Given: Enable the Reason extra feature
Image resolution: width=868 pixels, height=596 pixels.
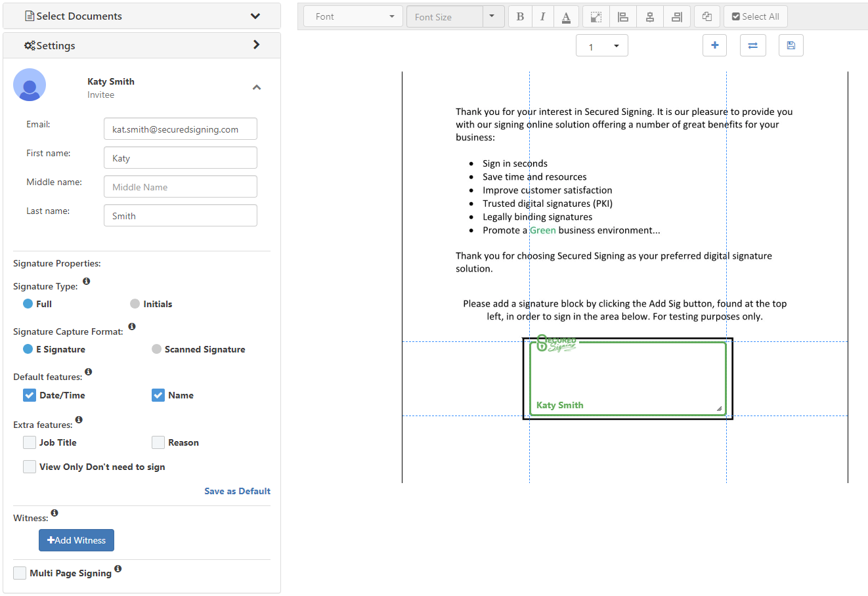Looking at the screenshot, I should pyautogui.click(x=158, y=442).
